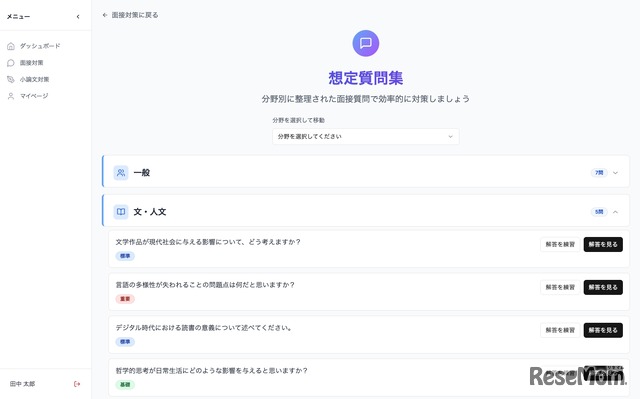Screen dimensions: 640x399
Task: Open マイページ from the sidebar
Action: [x=34, y=96]
